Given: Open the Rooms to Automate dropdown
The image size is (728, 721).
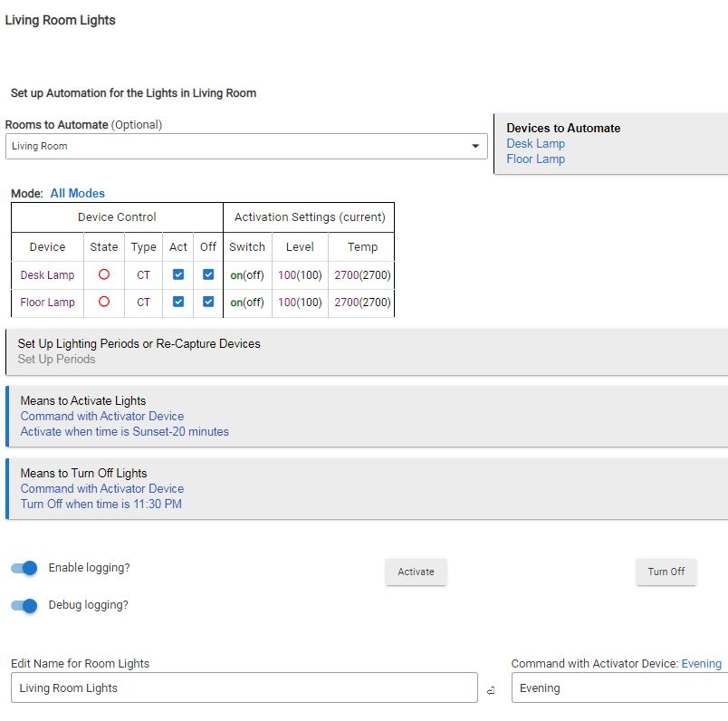Looking at the screenshot, I should 245,146.
